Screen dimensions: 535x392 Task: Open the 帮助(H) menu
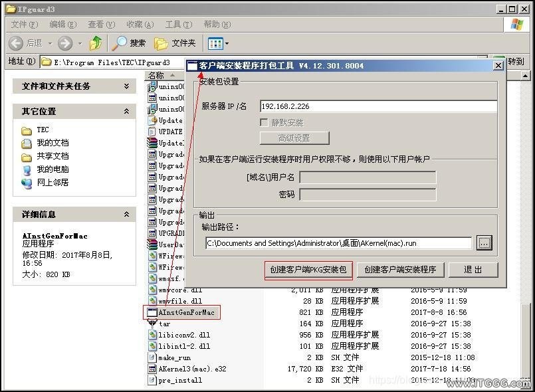(x=217, y=25)
